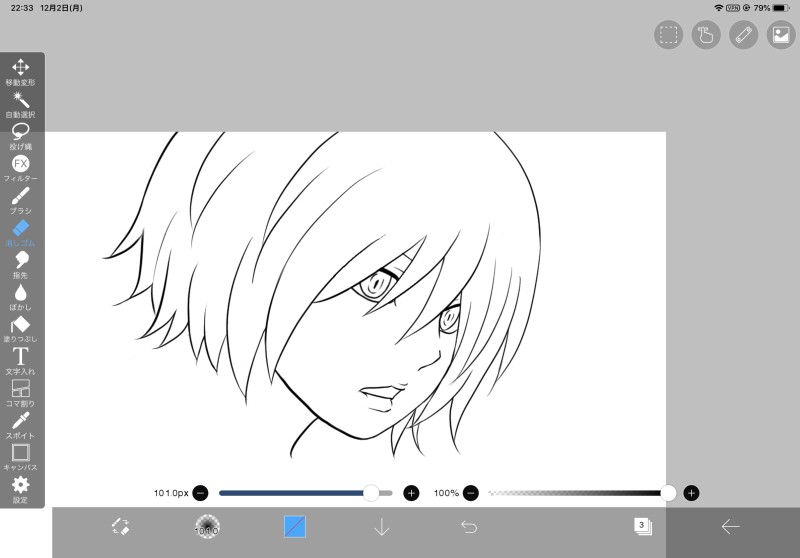
Task: Select the 投げ縄 lasso tool
Action: pyautogui.click(x=20, y=137)
